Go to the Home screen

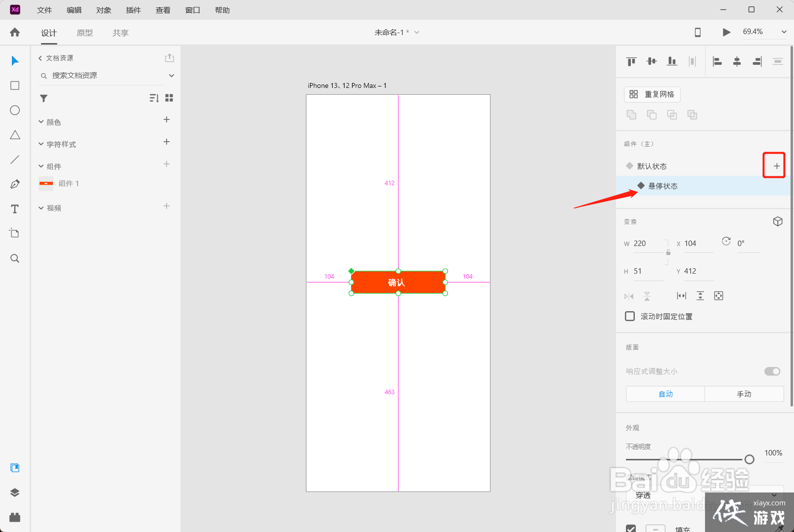tap(15, 32)
